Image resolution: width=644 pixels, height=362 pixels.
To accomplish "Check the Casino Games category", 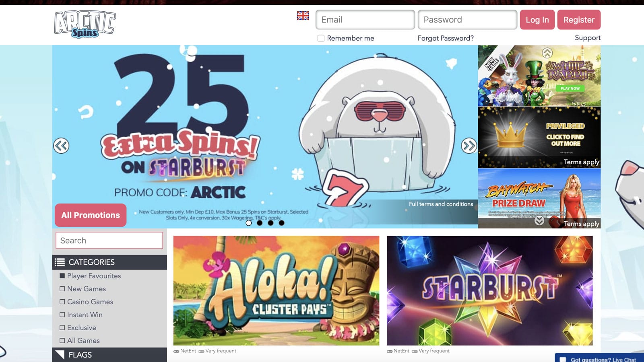I will tap(62, 302).
